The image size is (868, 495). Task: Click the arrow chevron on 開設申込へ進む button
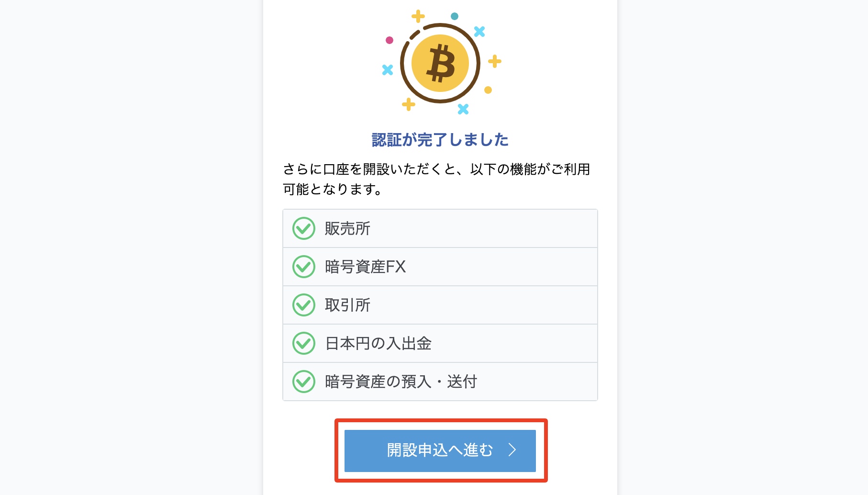click(512, 450)
